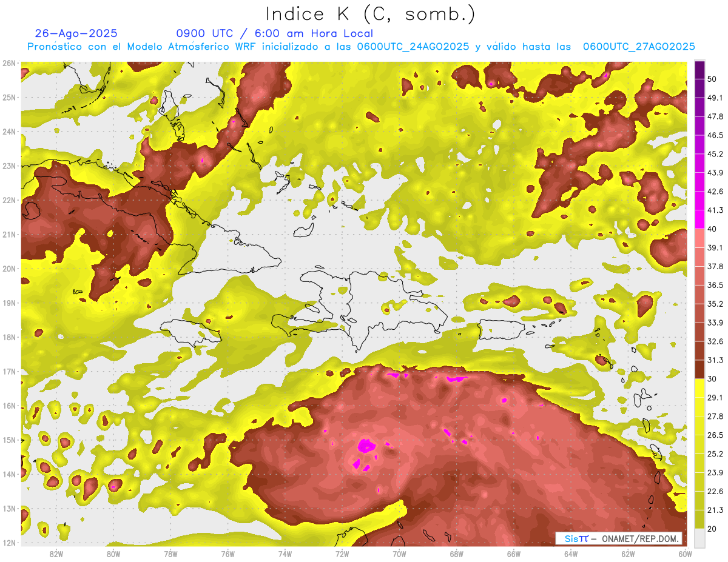
Task: Click the "66W" longitude label
Action: [514, 554]
